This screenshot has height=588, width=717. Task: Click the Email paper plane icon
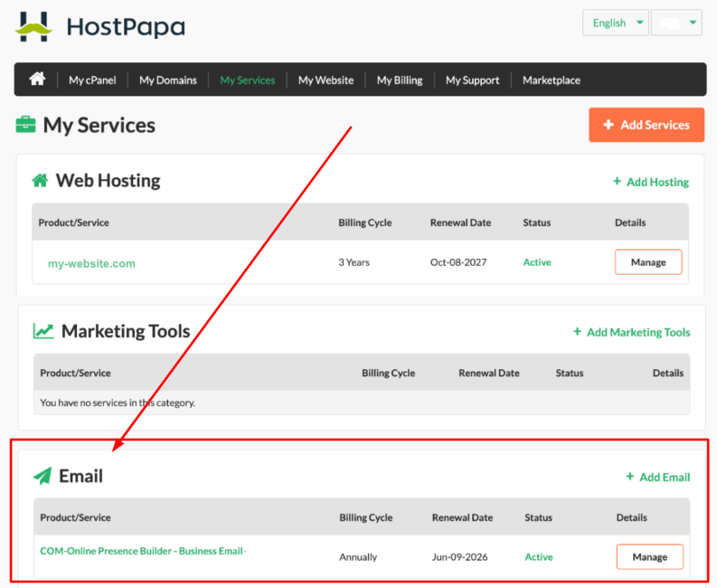(x=42, y=476)
